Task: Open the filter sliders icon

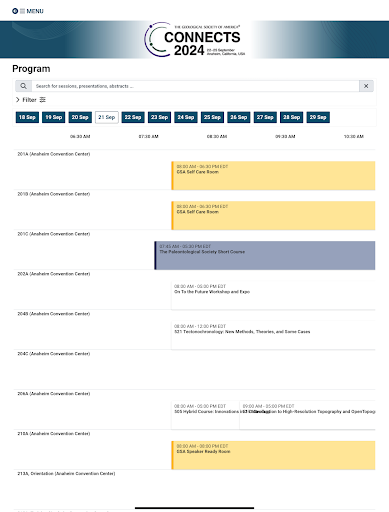Action: [43, 100]
